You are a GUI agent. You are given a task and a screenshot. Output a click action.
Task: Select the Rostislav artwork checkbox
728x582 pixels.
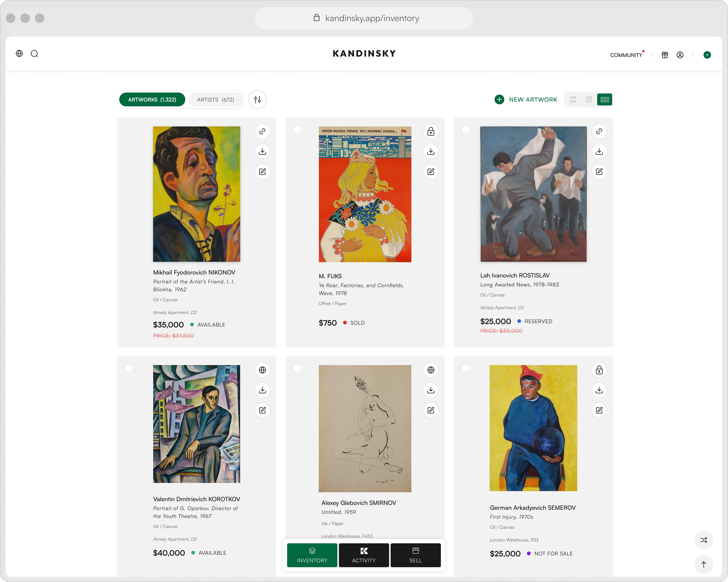(x=466, y=129)
